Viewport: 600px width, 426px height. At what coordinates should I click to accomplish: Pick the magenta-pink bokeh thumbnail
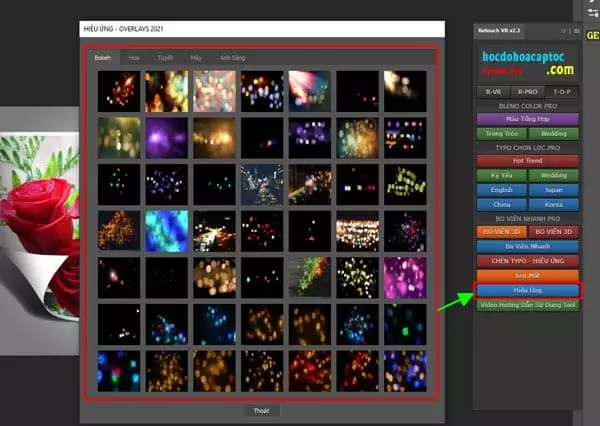tap(404, 276)
